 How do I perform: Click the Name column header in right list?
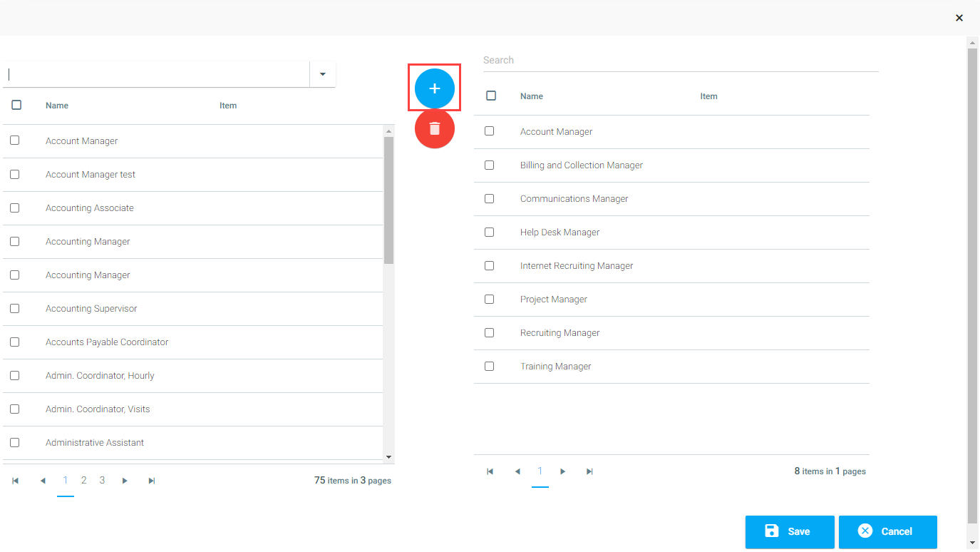(x=532, y=96)
